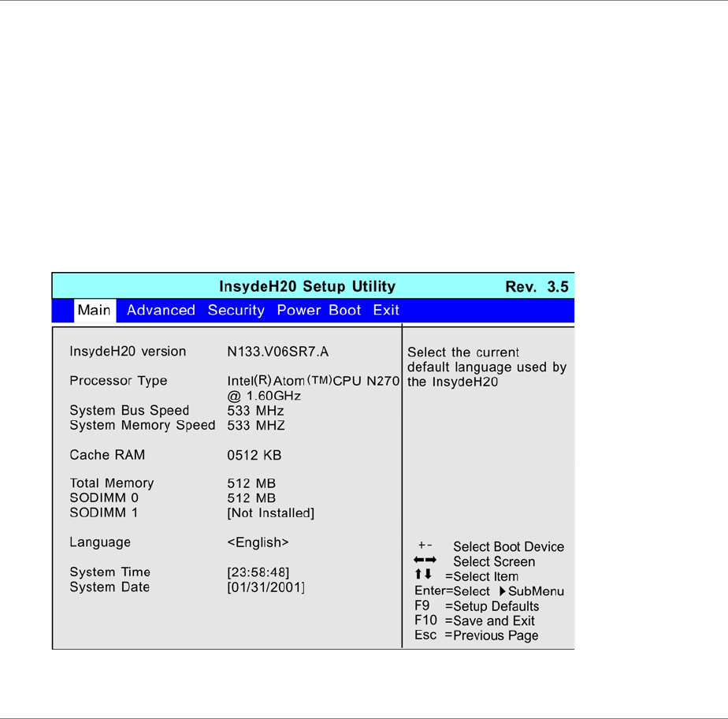Open the Power tab

299,311
